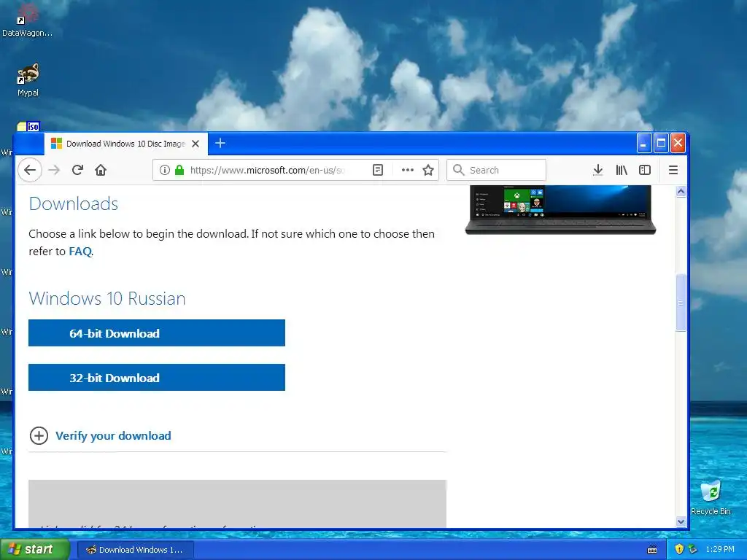This screenshot has width=747, height=560.
Task: Open the Windows start menu
Action: (35, 550)
